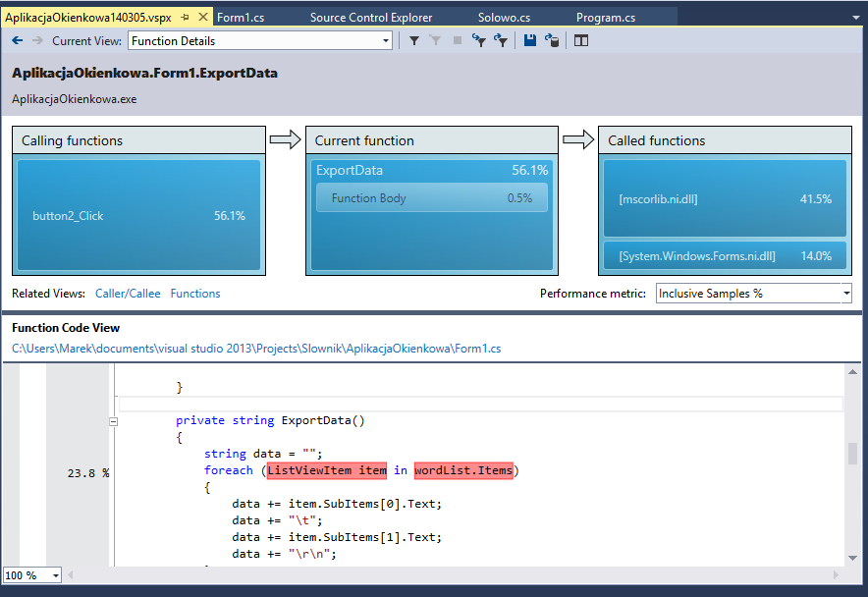This screenshot has height=597, width=868.
Task: Pin the AplikacjaOkienkowa140305.vspx tab
Action: click(186, 18)
